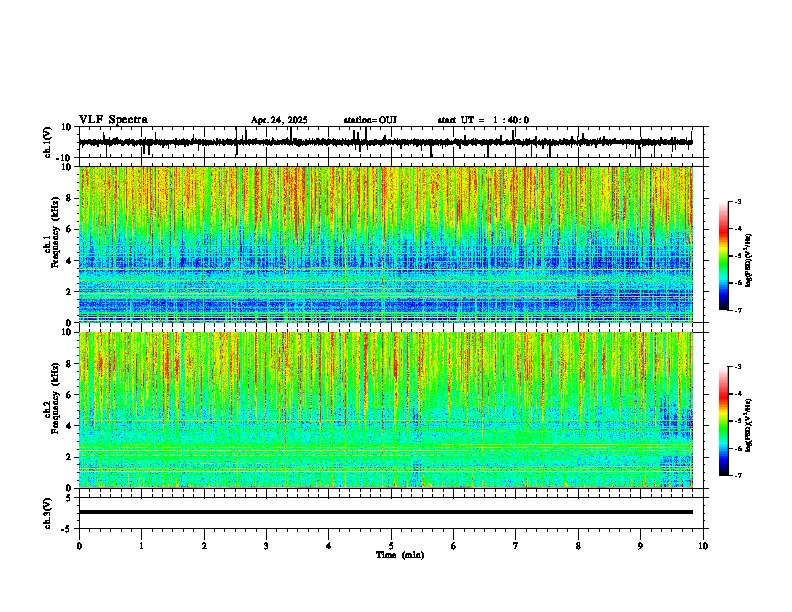Click the ch.1 spectrogram color scale bar
The height and width of the screenshot is (612, 792).
[724, 256]
